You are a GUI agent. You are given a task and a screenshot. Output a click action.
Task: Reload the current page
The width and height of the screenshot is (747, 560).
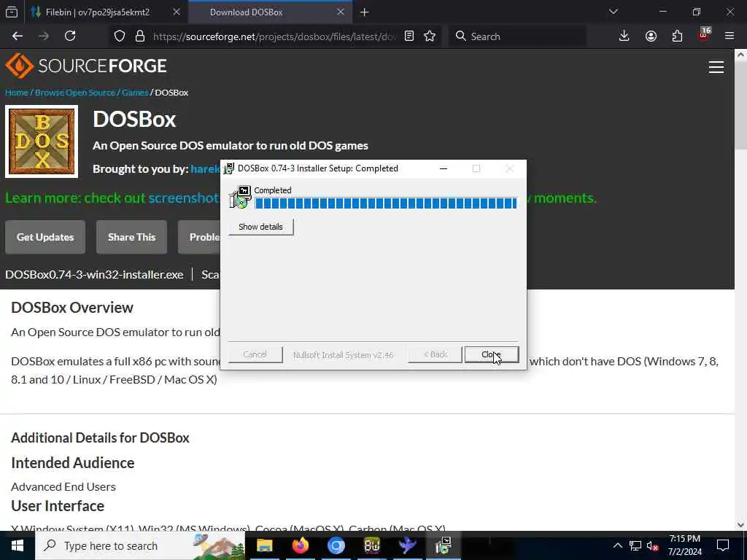click(x=70, y=36)
